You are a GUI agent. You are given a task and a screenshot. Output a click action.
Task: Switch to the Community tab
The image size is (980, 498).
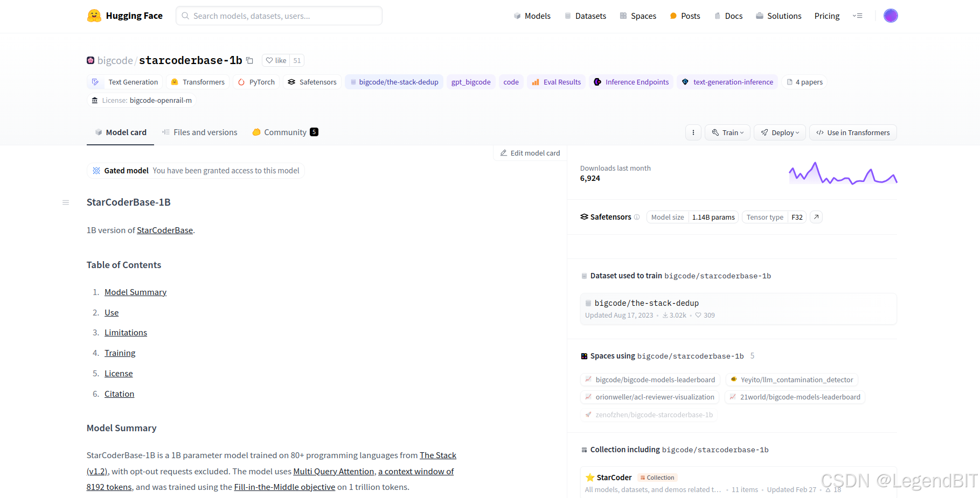285,132
